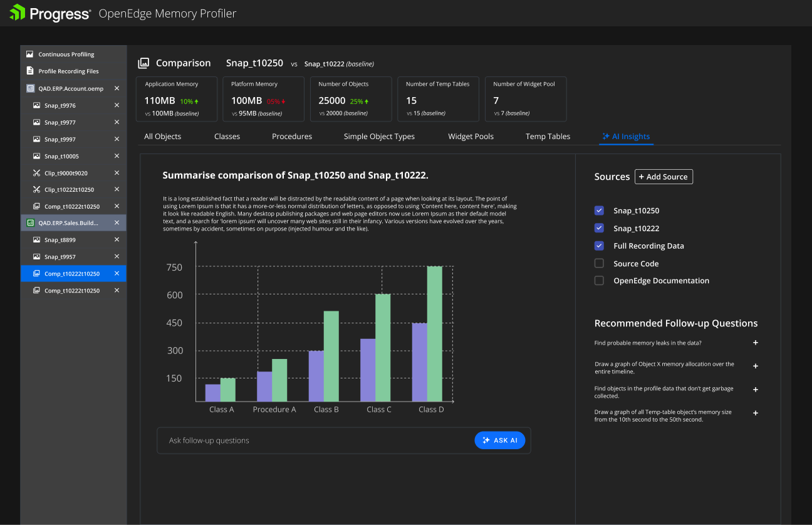Expand the 'Find probable memory leaks' question

pos(756,343)
